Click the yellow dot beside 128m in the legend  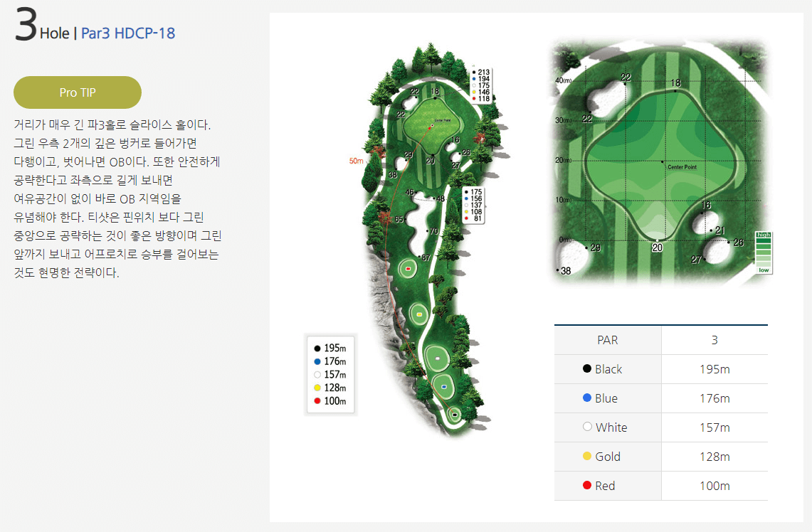317,388
